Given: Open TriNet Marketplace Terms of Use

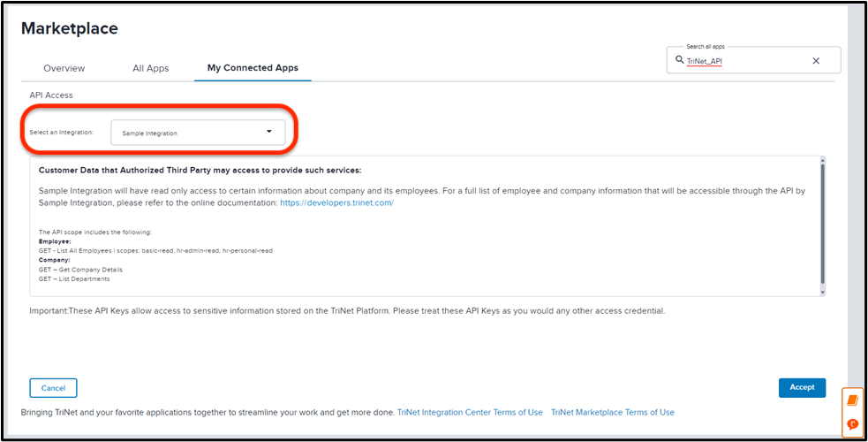Looking at the screenshot, I should tap(613, 412).
